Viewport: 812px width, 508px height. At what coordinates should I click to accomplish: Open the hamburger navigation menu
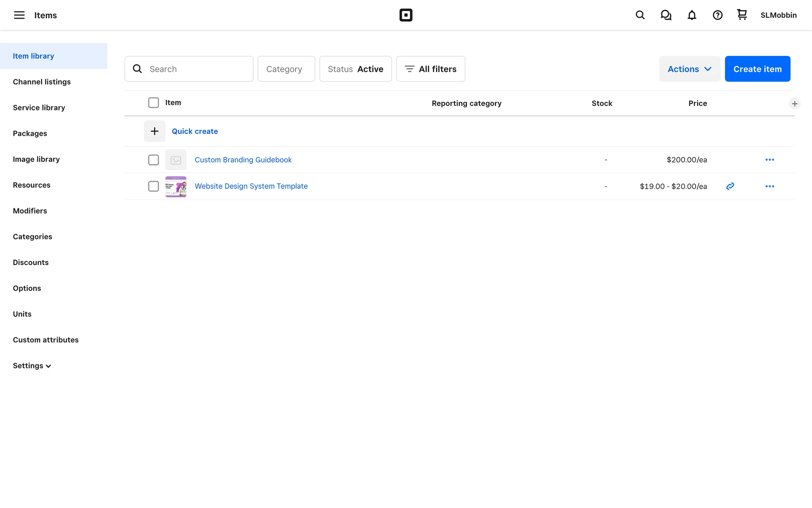(x=19, y=15)
